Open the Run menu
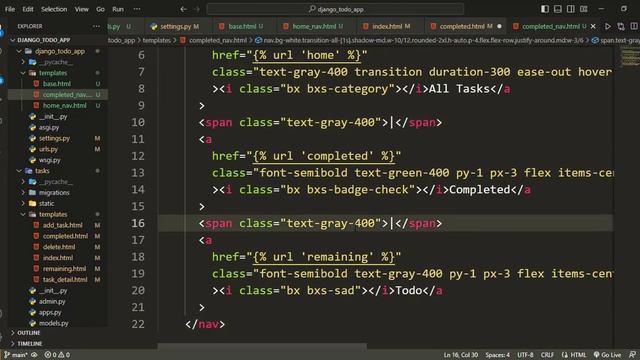 (x=118, y=9)
